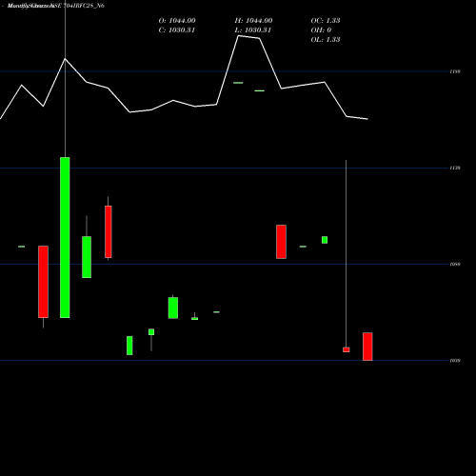Screen dimensions: 476x476
Task: Click the small red candle with the long upper wick
Action: (347, 349)
